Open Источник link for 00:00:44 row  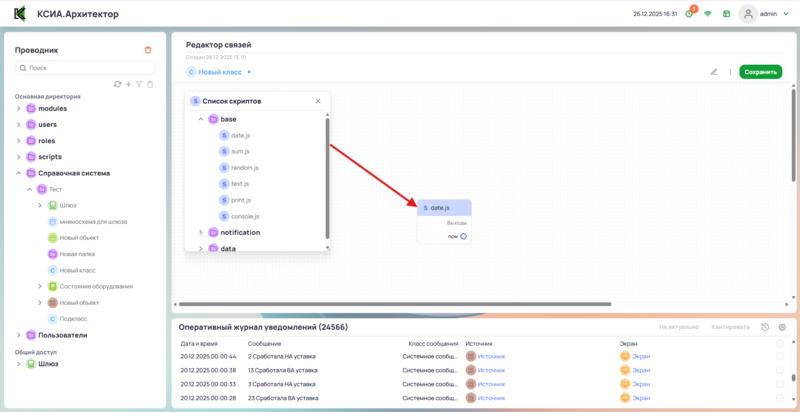coord(491,356)
